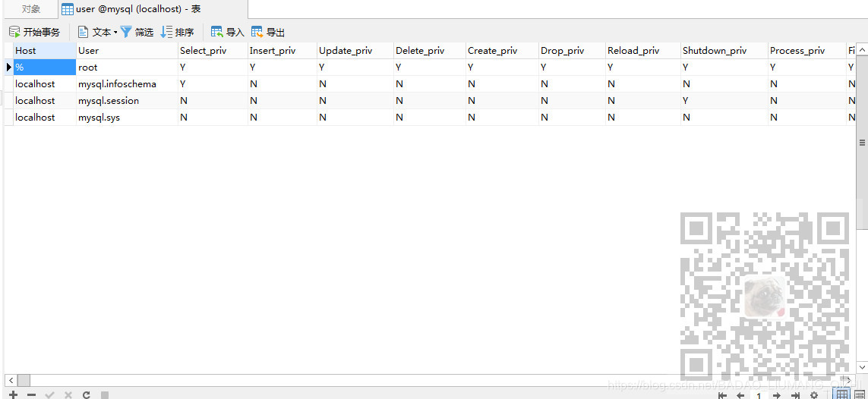
Task: Switch to the Objects (对象) tab
Action: [31, 9]
